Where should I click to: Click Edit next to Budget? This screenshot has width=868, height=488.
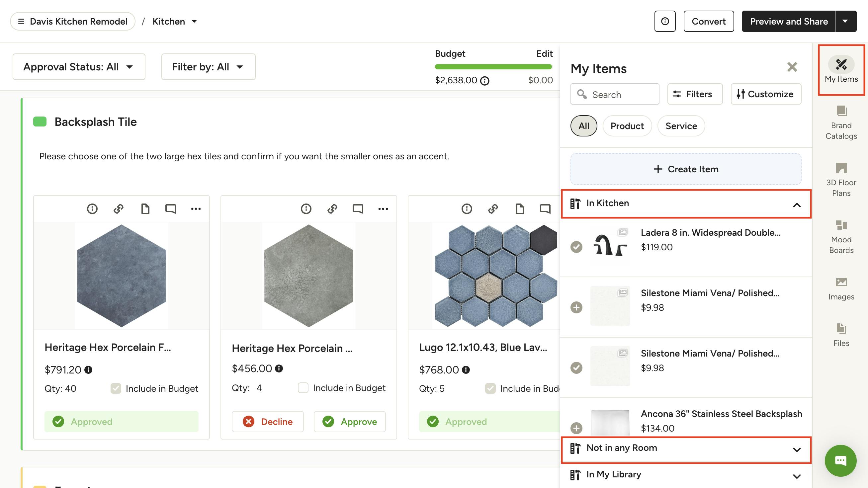[x=544, y=53]
